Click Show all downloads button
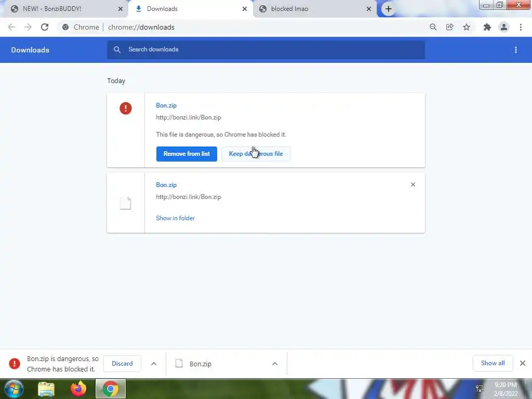The width and height of the screenshot is (532, 399). coord(493,363)
